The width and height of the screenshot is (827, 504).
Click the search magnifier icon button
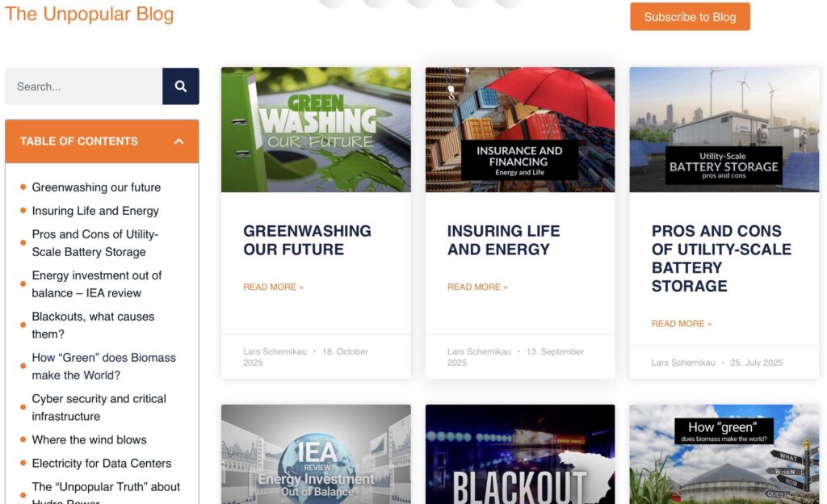point(180,86)
